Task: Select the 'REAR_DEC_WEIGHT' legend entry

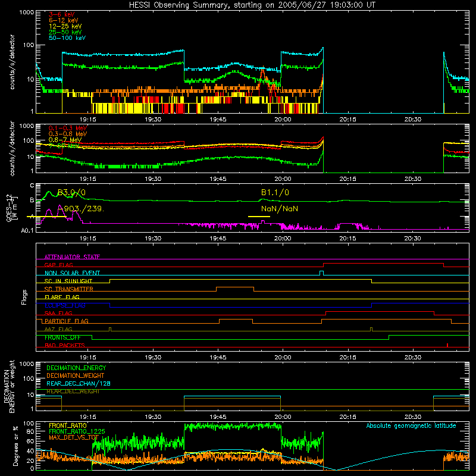Action: [x=73, y=392]
